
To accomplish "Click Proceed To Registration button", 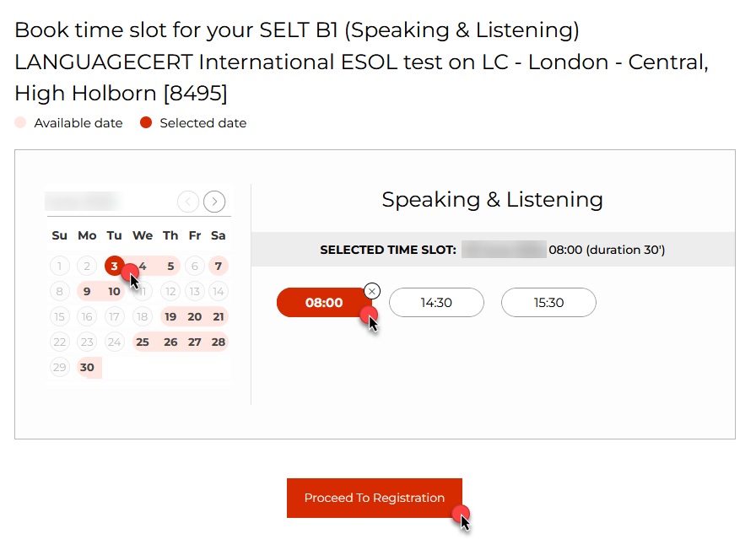I will click(x=375, y=498).
